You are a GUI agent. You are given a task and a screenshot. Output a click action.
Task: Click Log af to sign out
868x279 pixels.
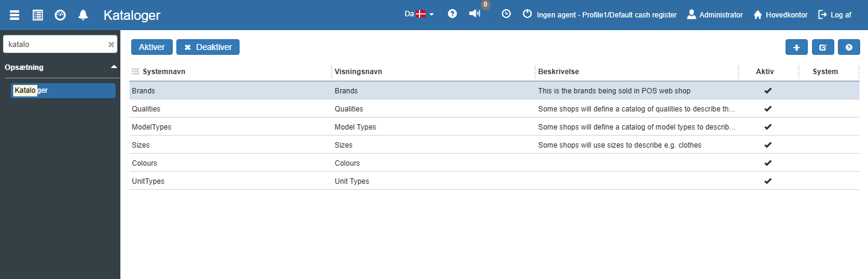pos(834,14)
